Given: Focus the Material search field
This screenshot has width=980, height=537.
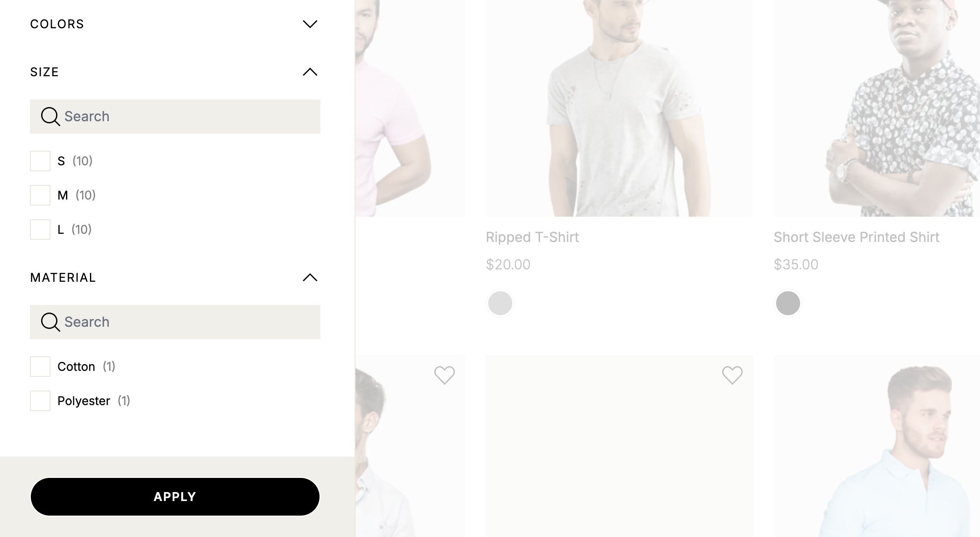Looking at the screenshot, I should click(x=175, y=322).
